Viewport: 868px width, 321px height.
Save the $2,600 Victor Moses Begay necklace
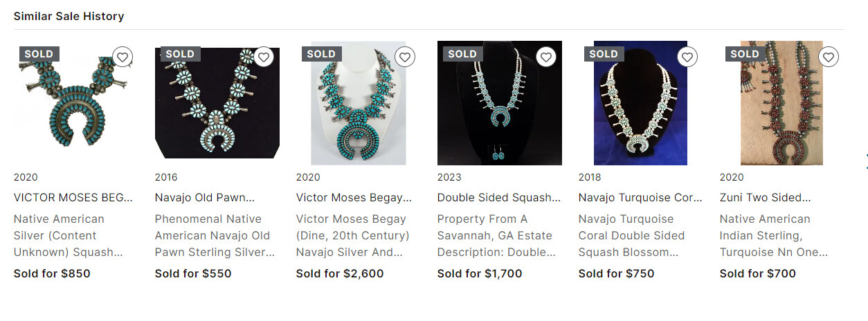tap(405, 57)
